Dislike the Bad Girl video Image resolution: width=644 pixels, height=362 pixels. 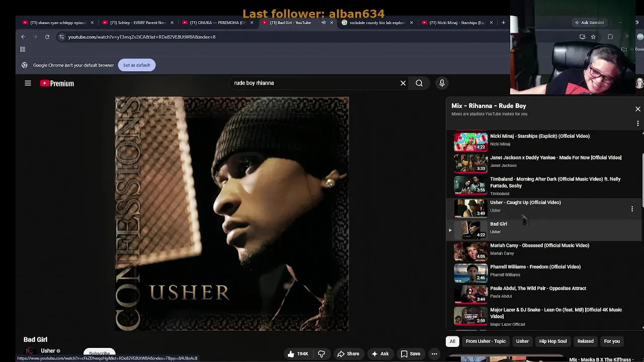[x=321, y=354]
